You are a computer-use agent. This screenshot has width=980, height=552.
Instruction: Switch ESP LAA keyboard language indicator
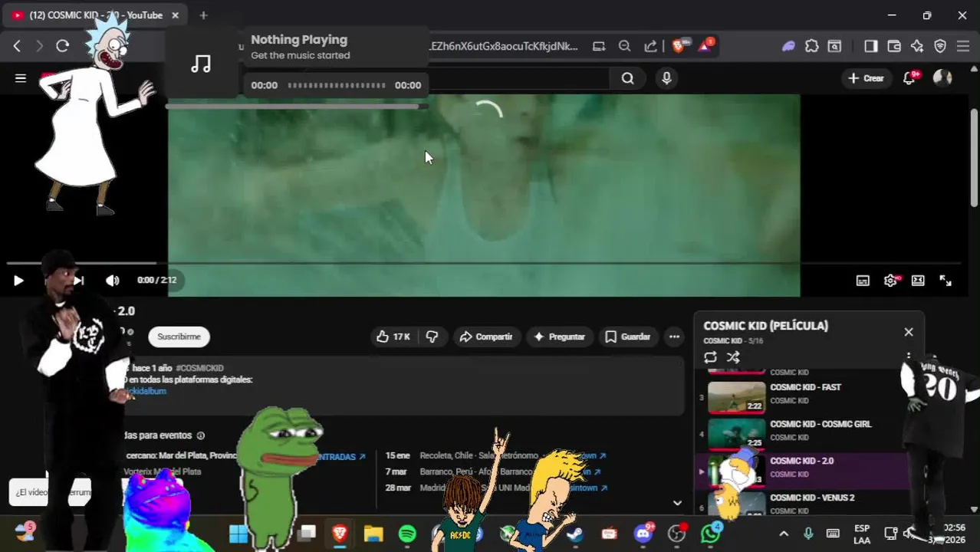(x=862, y=534)
